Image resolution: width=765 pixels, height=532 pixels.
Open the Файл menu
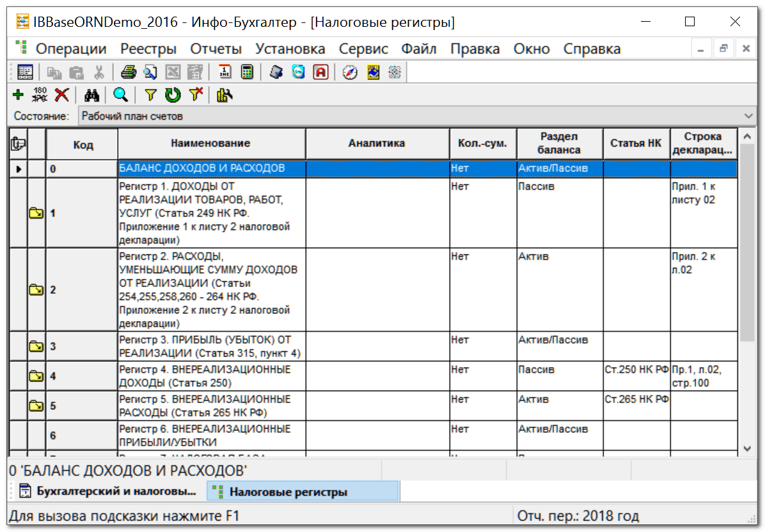coord(418,49)
